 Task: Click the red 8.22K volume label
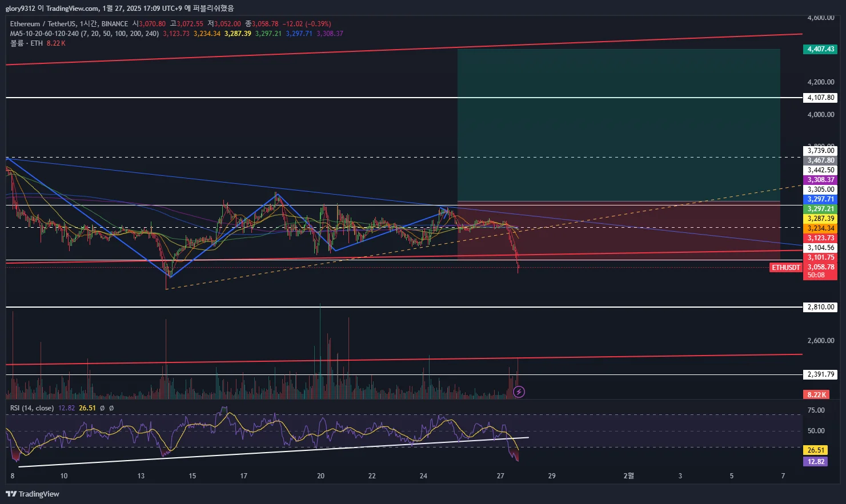pos(816,394)
